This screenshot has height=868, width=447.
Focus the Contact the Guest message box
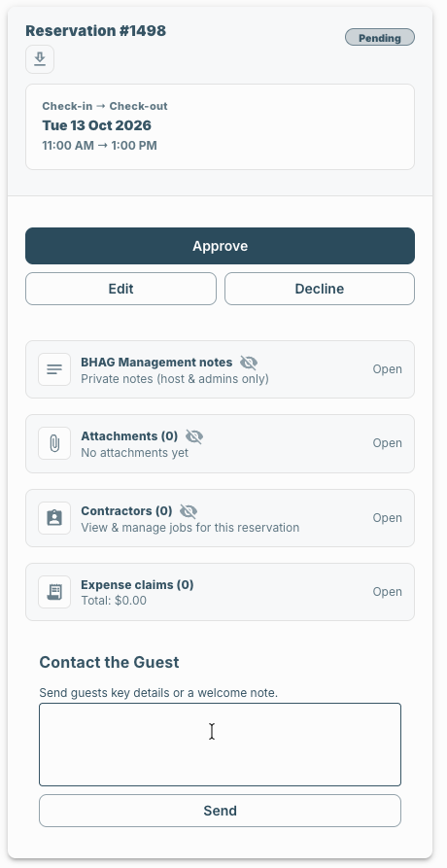tap(220, 745)
